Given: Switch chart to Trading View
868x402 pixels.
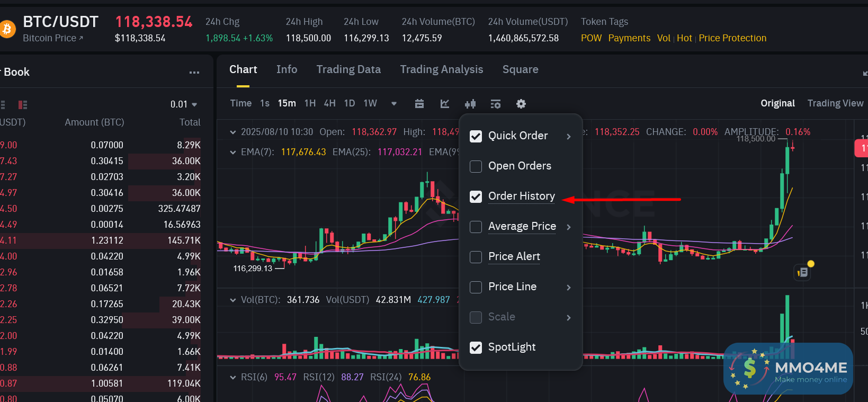Looking at the screenshot, I should pos(835,103).
